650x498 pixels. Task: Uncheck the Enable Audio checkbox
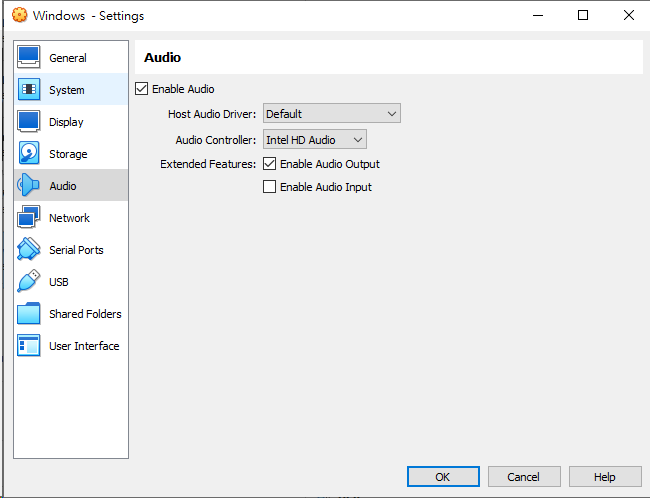point(141,89)
